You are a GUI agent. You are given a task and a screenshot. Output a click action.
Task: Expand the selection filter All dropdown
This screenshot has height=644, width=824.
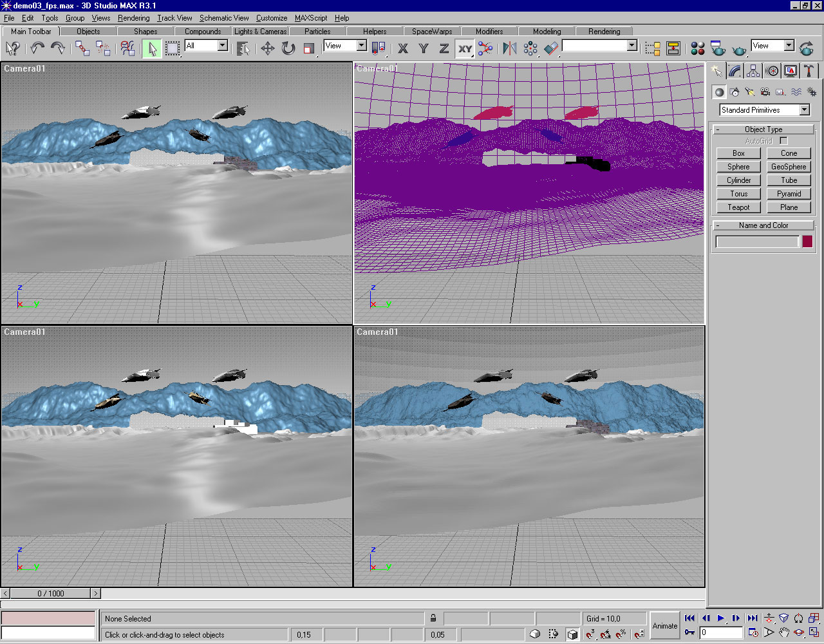tap(222, 46)
